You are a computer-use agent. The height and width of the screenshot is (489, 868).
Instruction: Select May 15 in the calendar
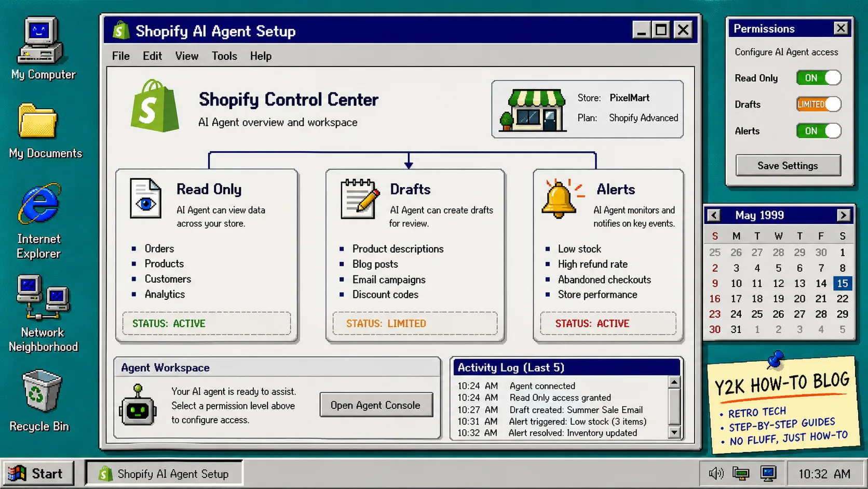[x=843, y=283]
